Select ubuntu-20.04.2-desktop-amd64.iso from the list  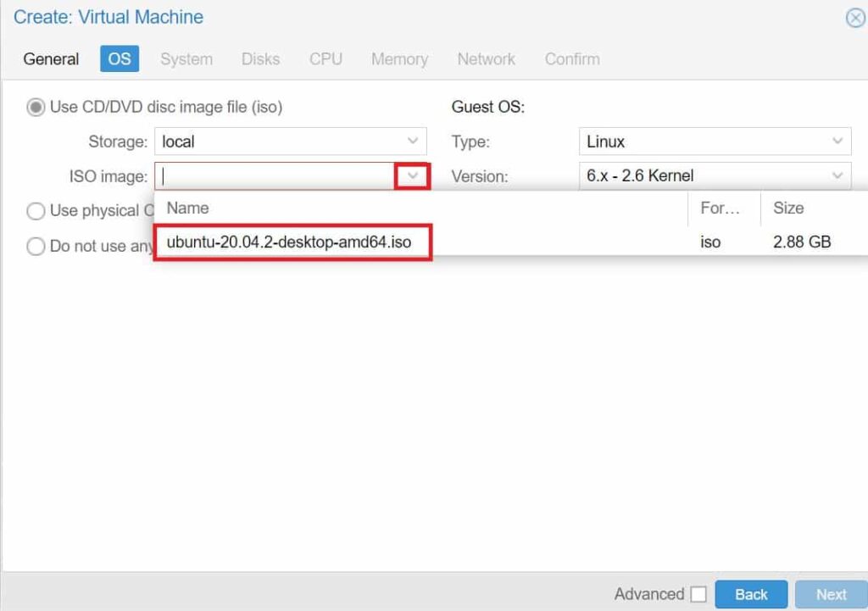pyautogui.click(x=292, y=242)
